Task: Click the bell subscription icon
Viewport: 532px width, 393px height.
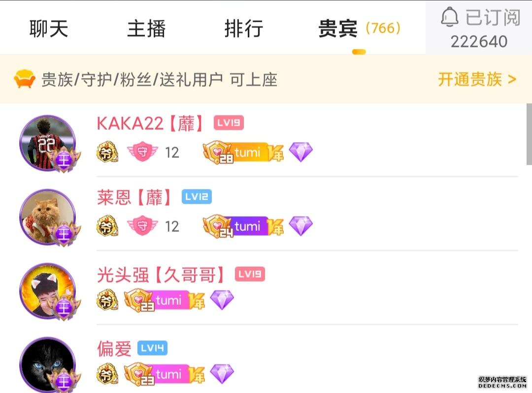Action: pos(450,17)
